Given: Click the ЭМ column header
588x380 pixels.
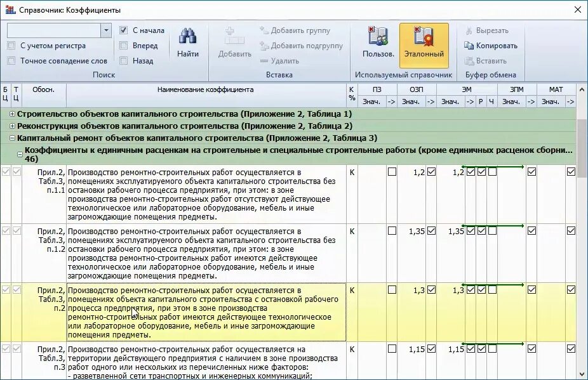Looking at the screenshot, I should tap(467, 89).
